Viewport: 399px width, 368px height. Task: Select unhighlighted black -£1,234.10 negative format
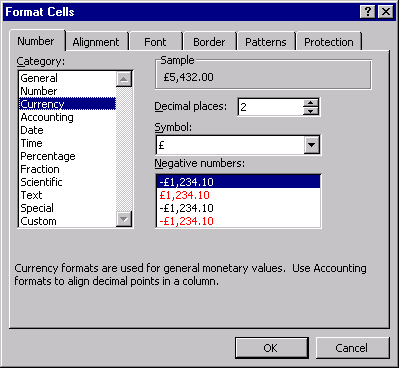[x=238, y=208]
